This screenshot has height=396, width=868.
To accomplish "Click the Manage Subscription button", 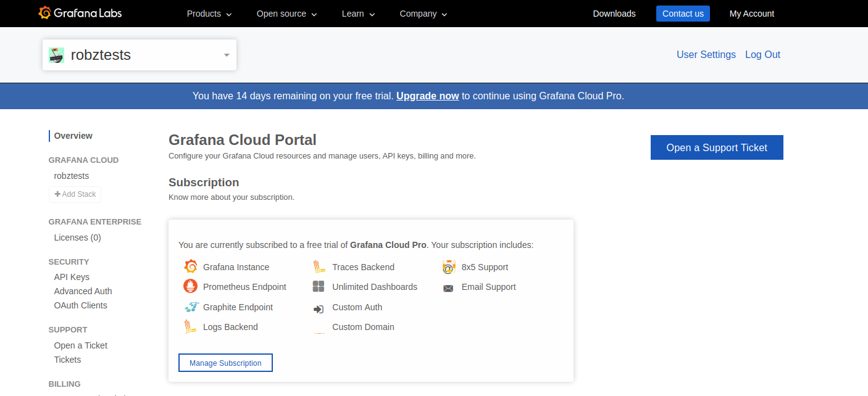I will click(x=225, y=363).
